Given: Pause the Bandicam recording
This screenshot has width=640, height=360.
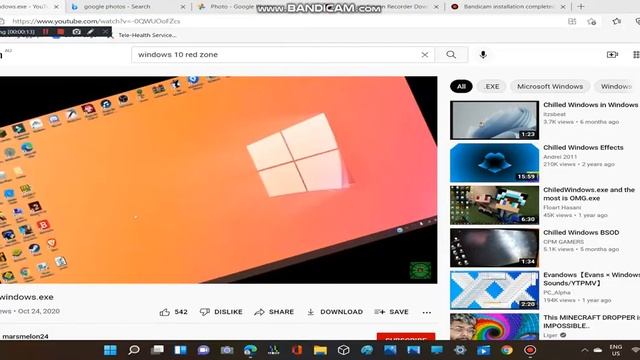Looking at the screenshot, I should tap(46, 31).
